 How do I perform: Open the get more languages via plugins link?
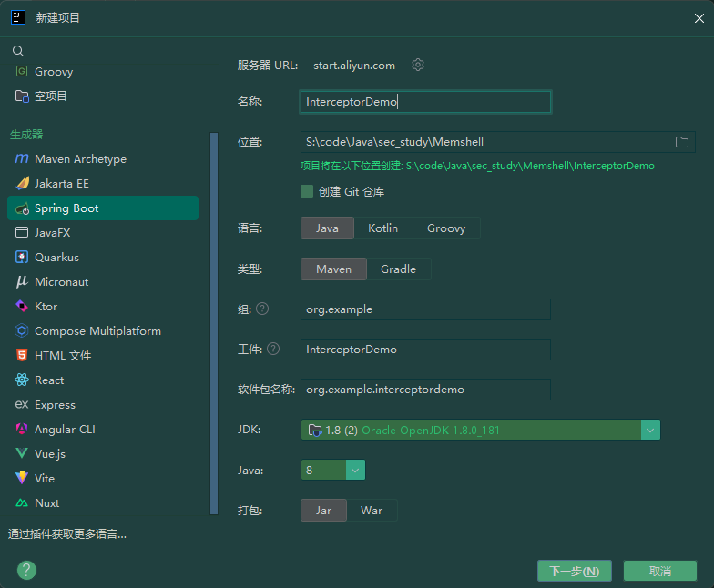67,533
